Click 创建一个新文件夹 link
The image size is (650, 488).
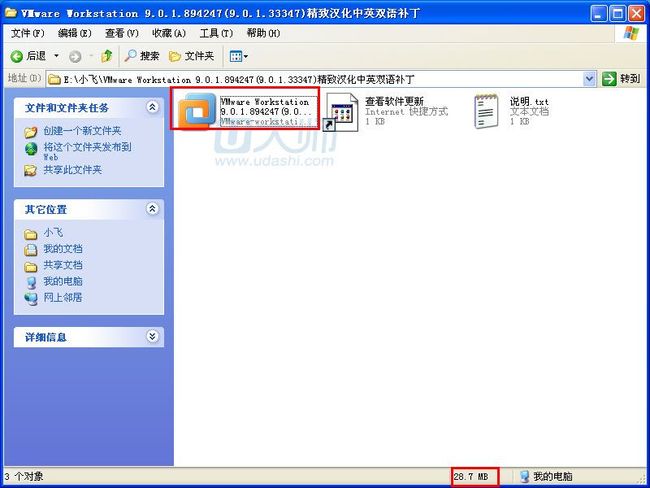(82, 131)
